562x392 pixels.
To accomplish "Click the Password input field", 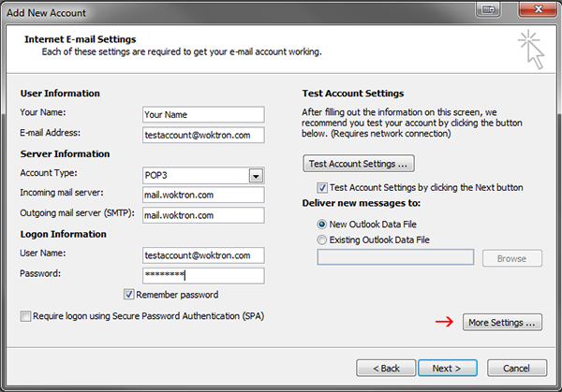I will (x=203, y=276).
